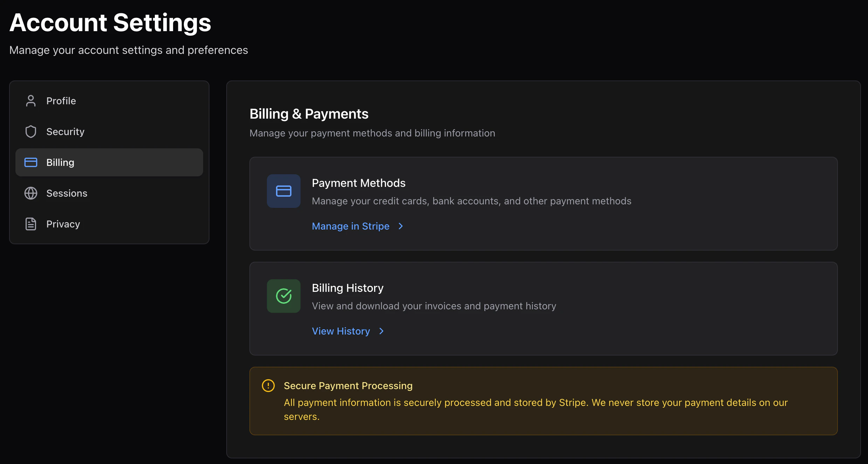The height and width of the screenshot is (464, 868).
Task: Click the Secure Payment Processing title
Action: pos(348,386)
